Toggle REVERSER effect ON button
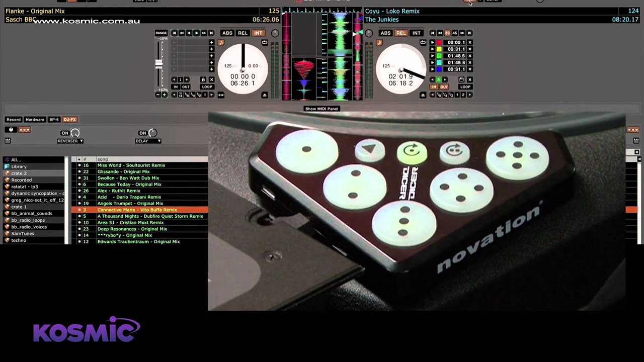The height and width of the screenshot is (362, 644). pos(64,133)
